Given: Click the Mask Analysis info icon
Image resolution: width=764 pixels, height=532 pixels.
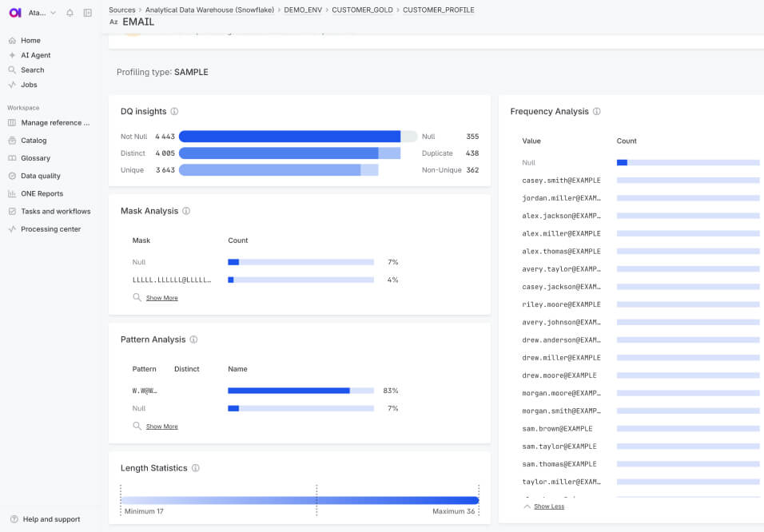Looking at the screenshot, I should tap(186, 211).
